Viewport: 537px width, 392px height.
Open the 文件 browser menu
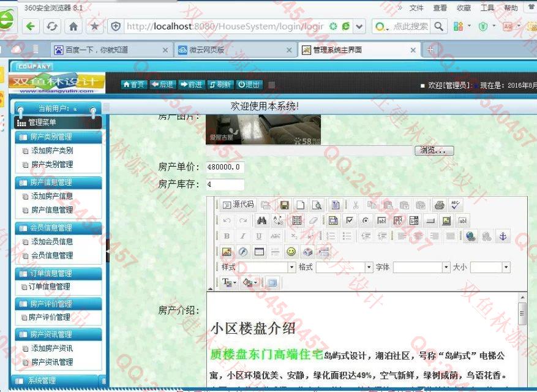(416, 8)
